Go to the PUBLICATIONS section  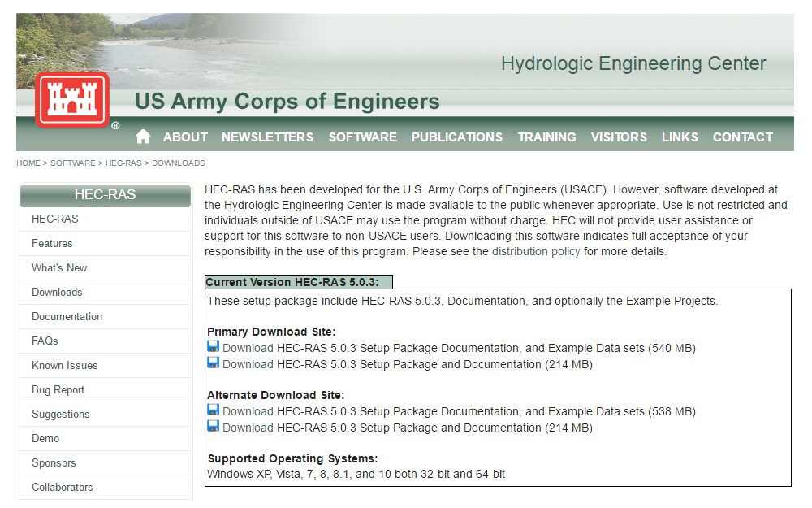click(456, 137)
